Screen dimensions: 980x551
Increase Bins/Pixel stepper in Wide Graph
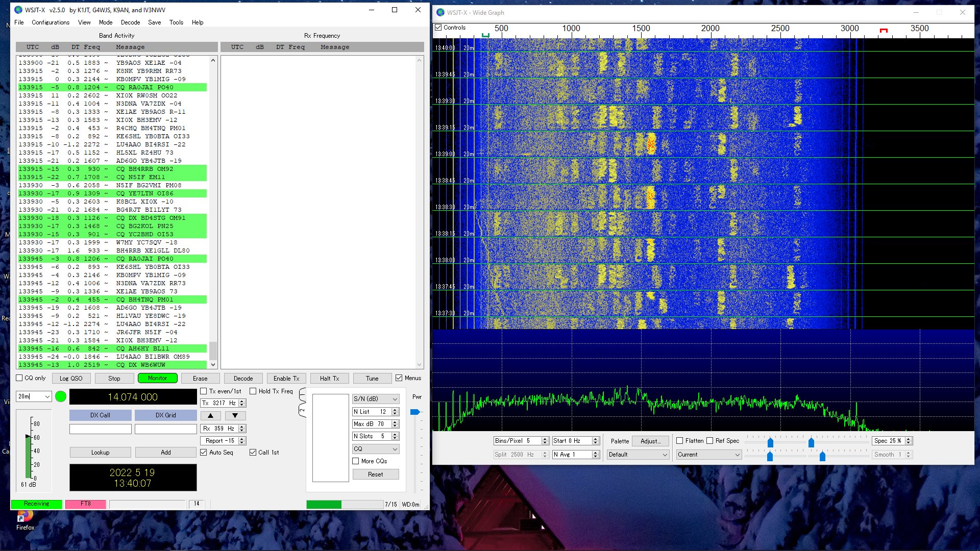coord(545,439)
